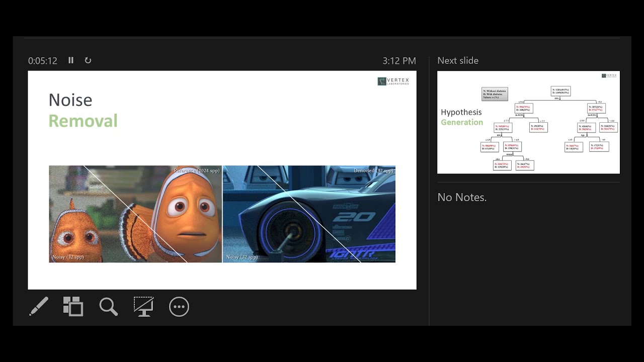Viewport: 644px width, 362px height.
Task: Pause the presentation timer
Action: (x=71, y=60)
